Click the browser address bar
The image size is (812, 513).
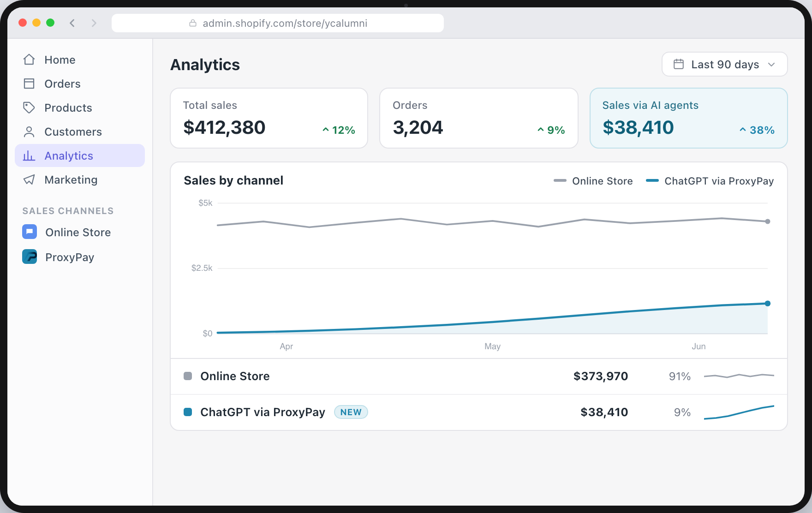pyautogui.click(x=278, y=23)
